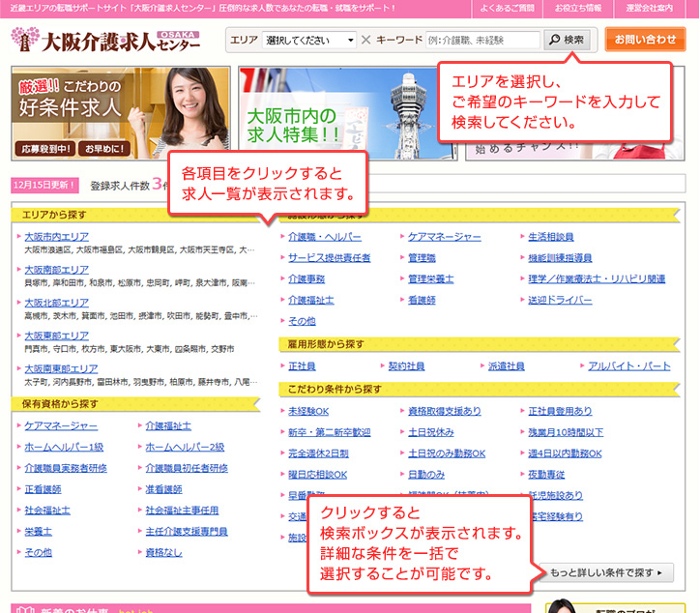Choose the 新卒・第二新卒歓迎 link
This screenshot has width=700, height=613.
tap(329, 432)
